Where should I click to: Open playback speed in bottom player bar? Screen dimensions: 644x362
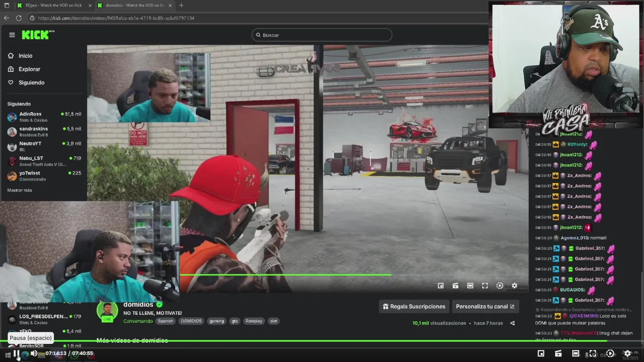[x=610, y=353]
